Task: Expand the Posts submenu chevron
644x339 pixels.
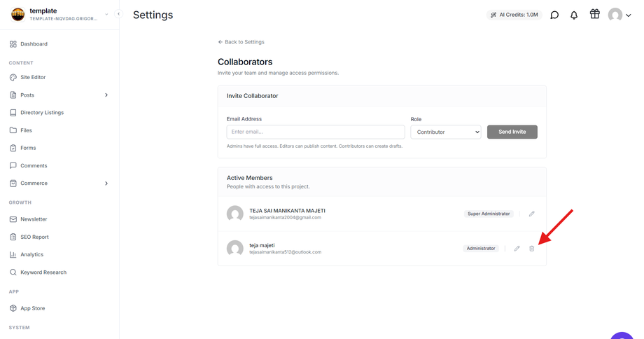Action: pos(106,95)
